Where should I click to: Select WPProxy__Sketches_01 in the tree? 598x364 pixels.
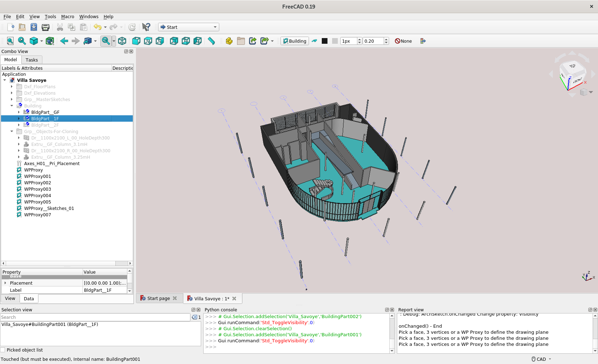click(x=49, y=209)
